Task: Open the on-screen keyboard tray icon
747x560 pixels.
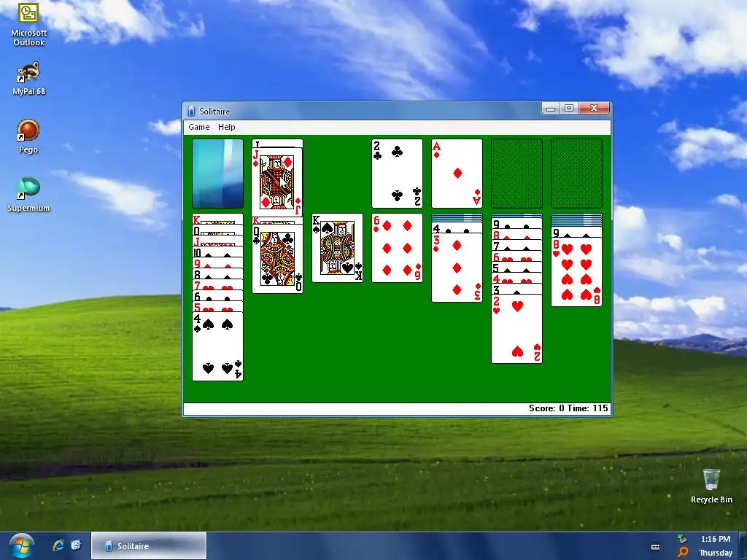Action: tap(656, 547)
